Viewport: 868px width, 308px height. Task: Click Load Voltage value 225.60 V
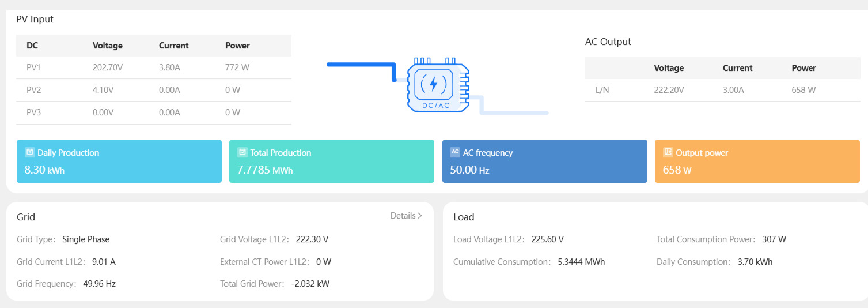coord(547,239)
